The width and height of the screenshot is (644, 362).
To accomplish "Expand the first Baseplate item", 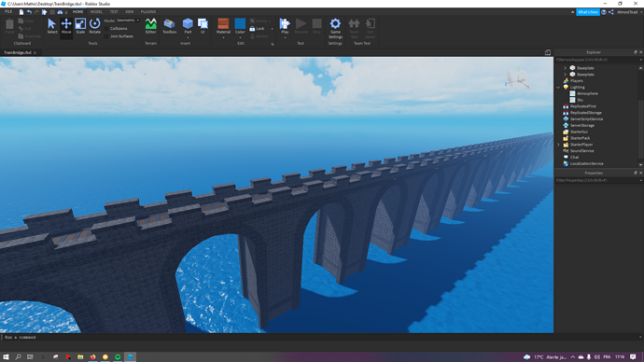I will coord(566,68).
